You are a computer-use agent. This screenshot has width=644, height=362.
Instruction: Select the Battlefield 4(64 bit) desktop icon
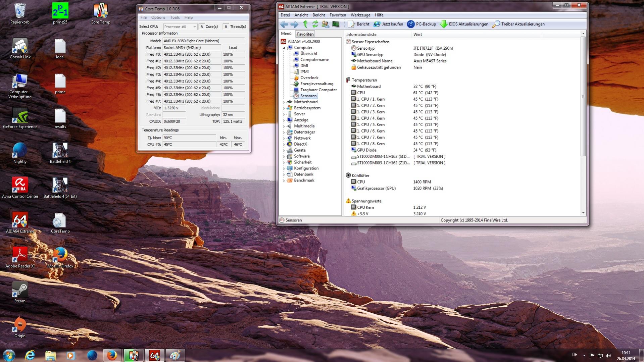[x=60, y=188]
